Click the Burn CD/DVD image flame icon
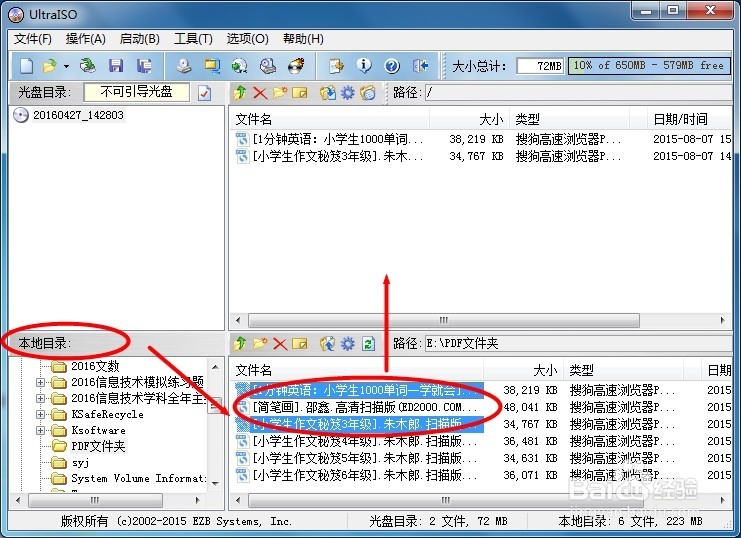Image resolution: width=741 pixels, height=538 pixels. [296, 66]
